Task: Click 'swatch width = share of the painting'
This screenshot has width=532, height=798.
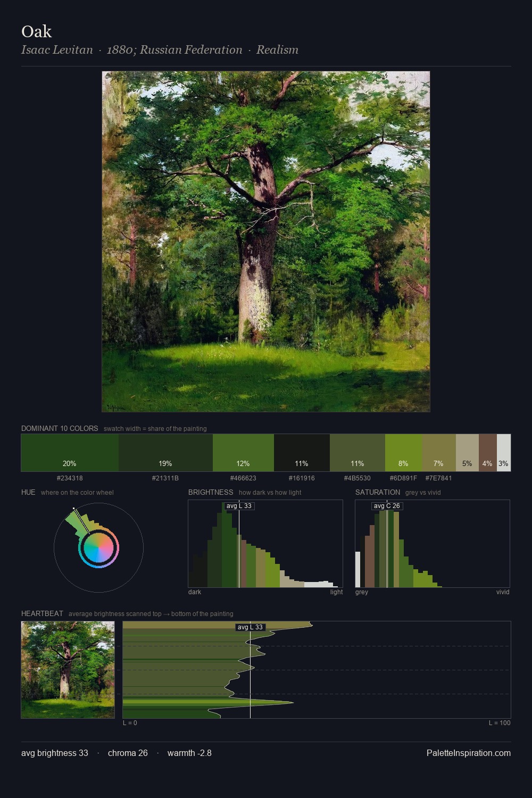Action: 155,429
